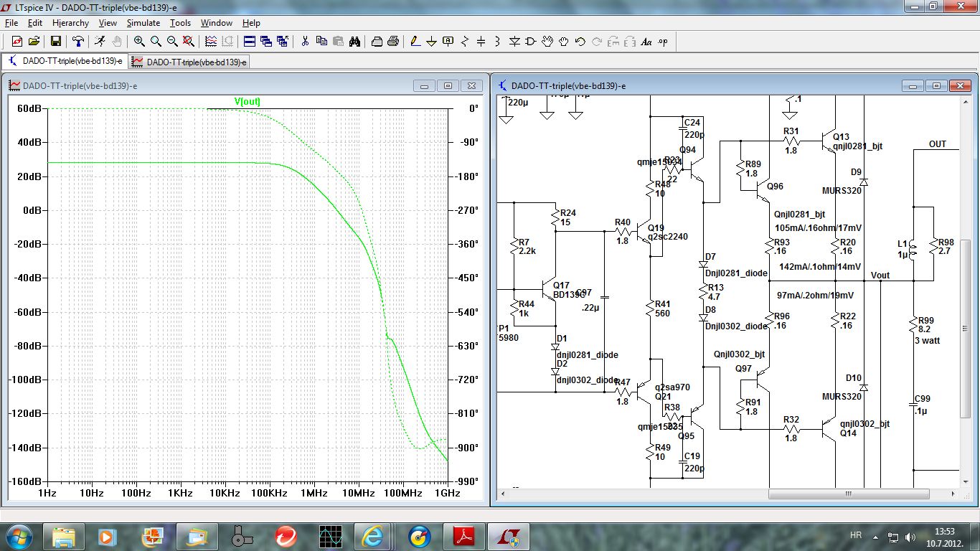Open Find with the binoculars icon
This screenshot has width=980, height=551.
354,42
